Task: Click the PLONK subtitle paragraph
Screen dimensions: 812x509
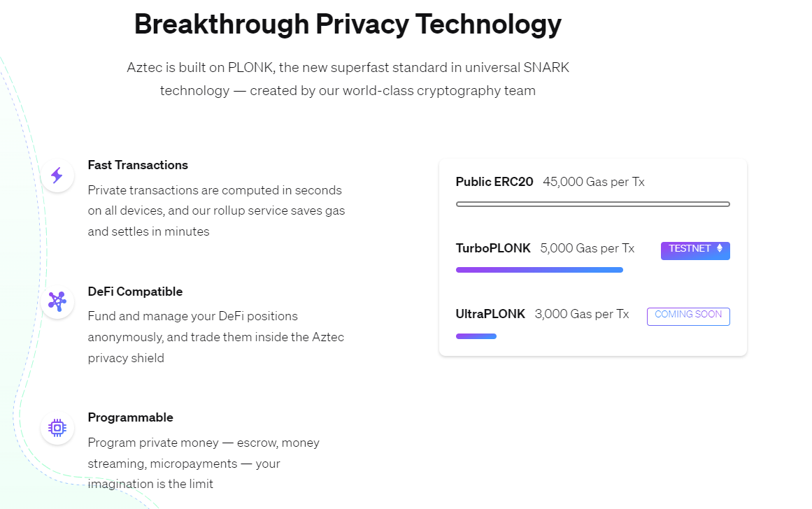Action: 348,79
